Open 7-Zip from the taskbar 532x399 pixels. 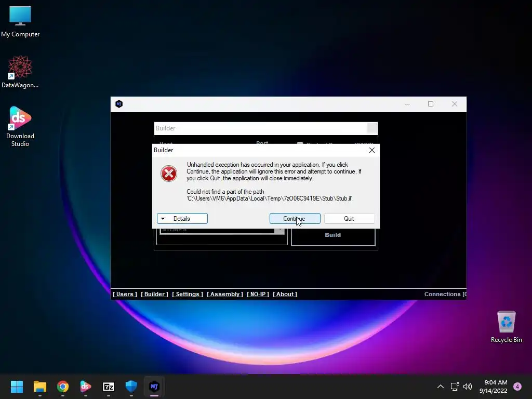tap(109, 387)
